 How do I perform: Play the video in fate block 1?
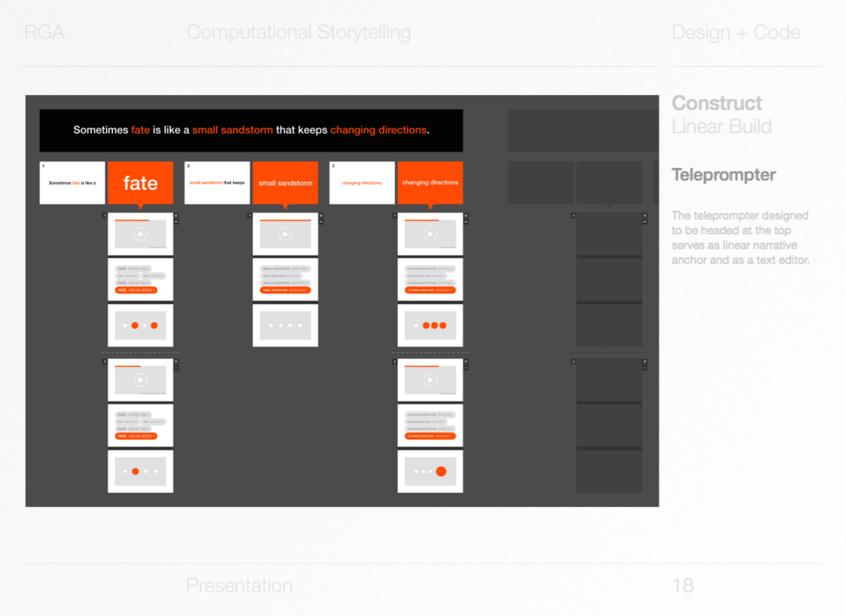(140, 234)
